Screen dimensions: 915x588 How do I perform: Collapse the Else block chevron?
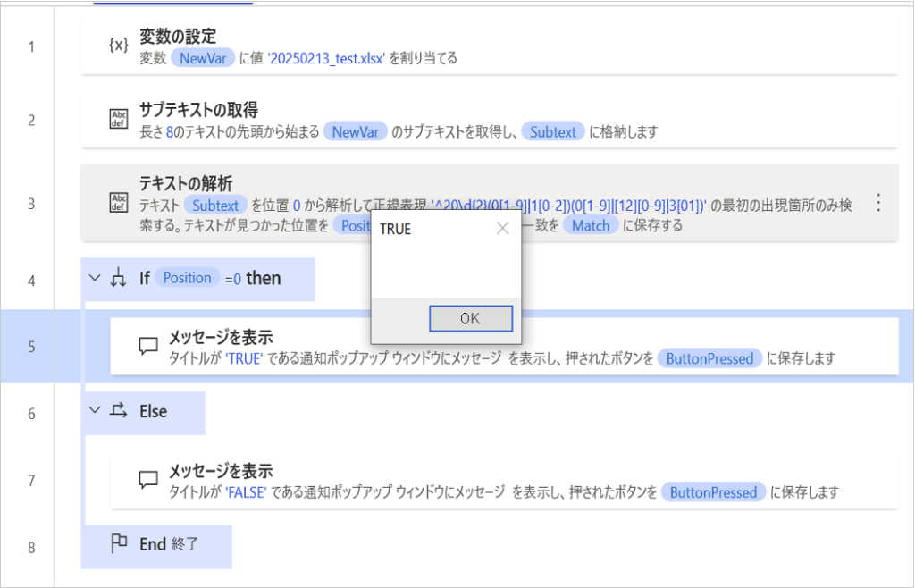click(x=96, y=411)
